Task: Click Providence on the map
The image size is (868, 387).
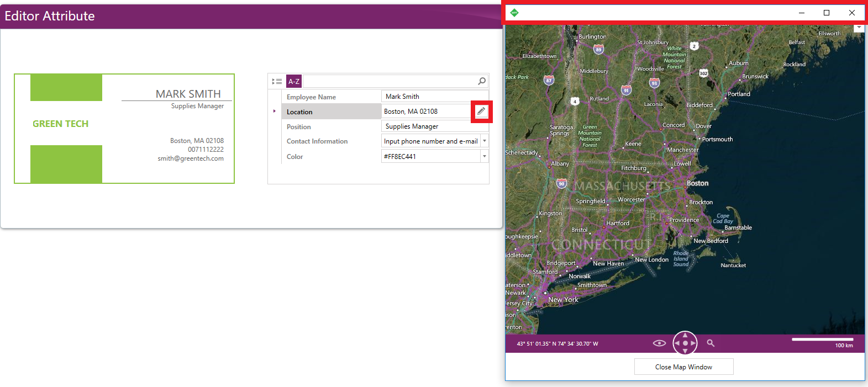Action: (x=684, y=220)
